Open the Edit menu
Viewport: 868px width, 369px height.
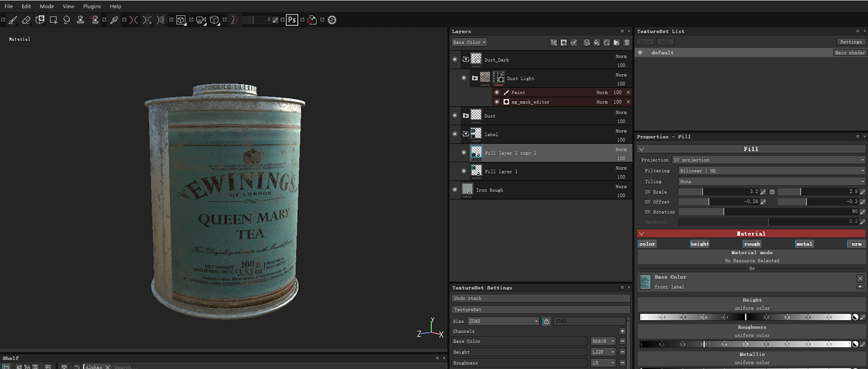click(26, 6)
